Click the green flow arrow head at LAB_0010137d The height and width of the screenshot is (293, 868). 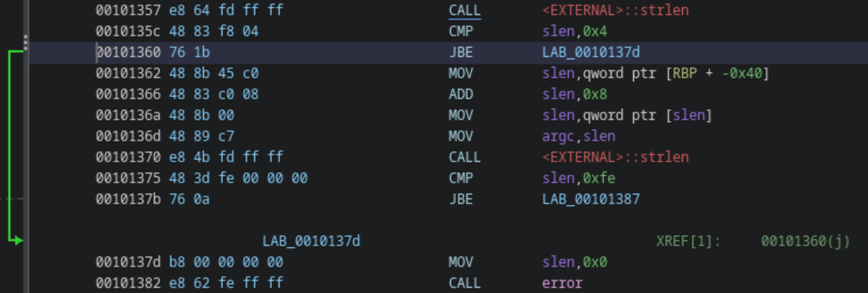[x=19, y=240]
